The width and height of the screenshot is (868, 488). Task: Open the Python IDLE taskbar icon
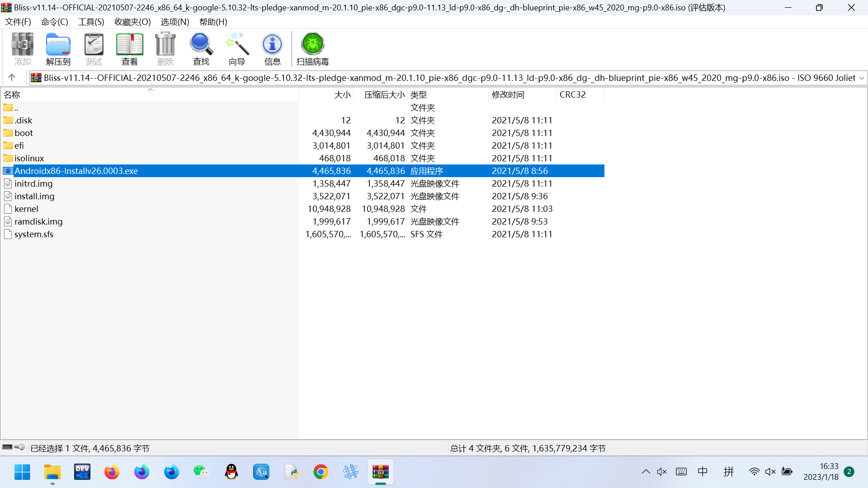coord(291,472)
